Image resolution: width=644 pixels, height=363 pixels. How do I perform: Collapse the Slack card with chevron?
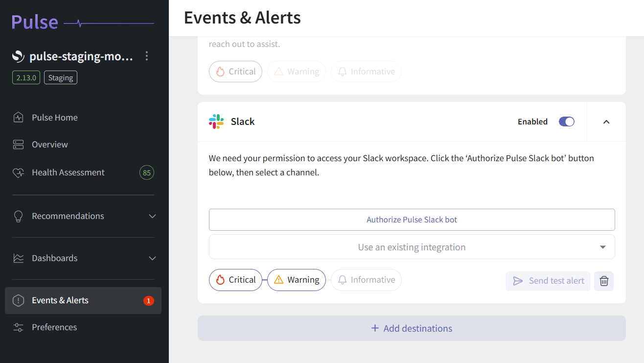(x=606, y=121)
